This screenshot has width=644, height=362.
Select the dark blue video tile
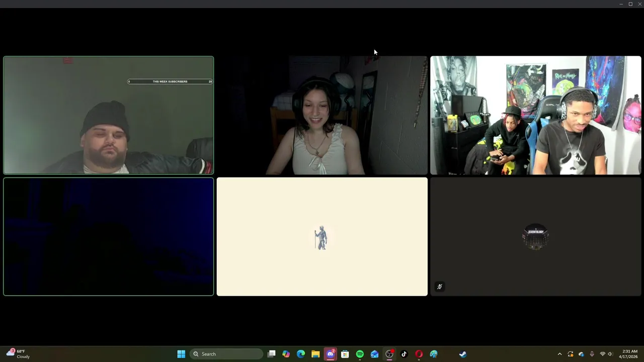click(x=108, y=236)
